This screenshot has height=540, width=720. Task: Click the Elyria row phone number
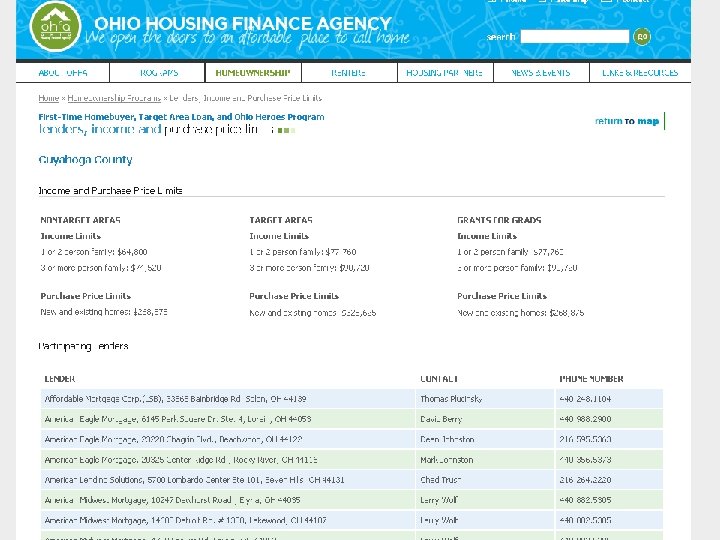585,500
